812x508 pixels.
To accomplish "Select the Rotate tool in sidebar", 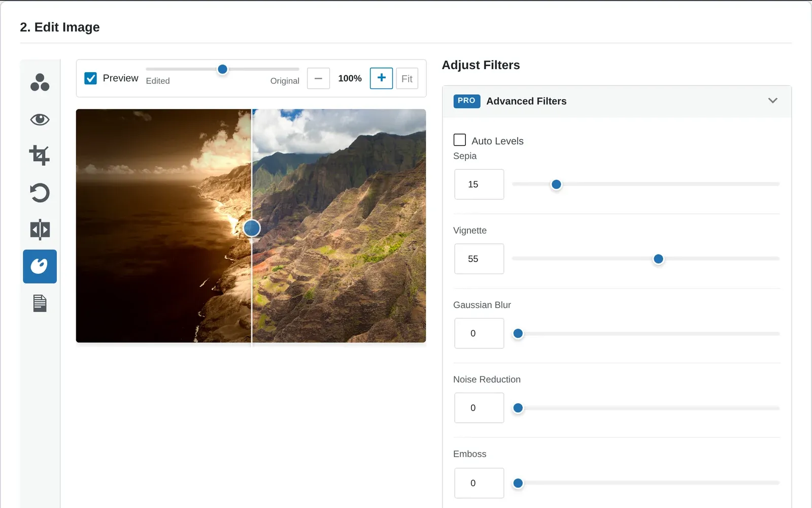I will coord(40,193).
